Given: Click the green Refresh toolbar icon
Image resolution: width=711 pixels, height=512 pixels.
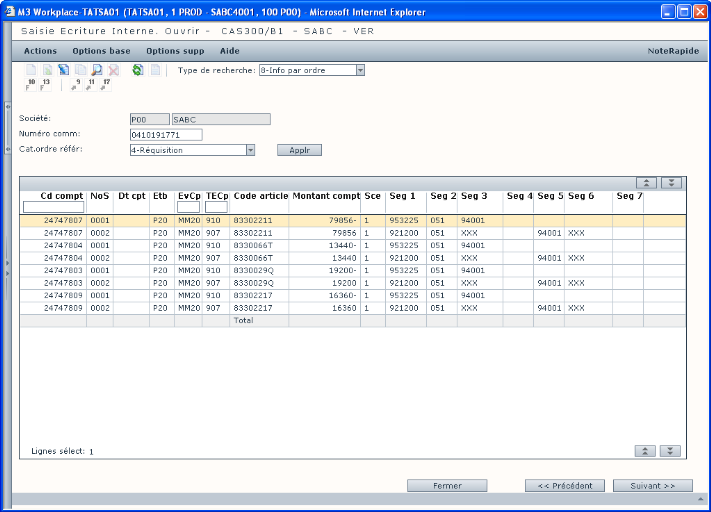Looking at the screenshot, I should coord(138,70).
